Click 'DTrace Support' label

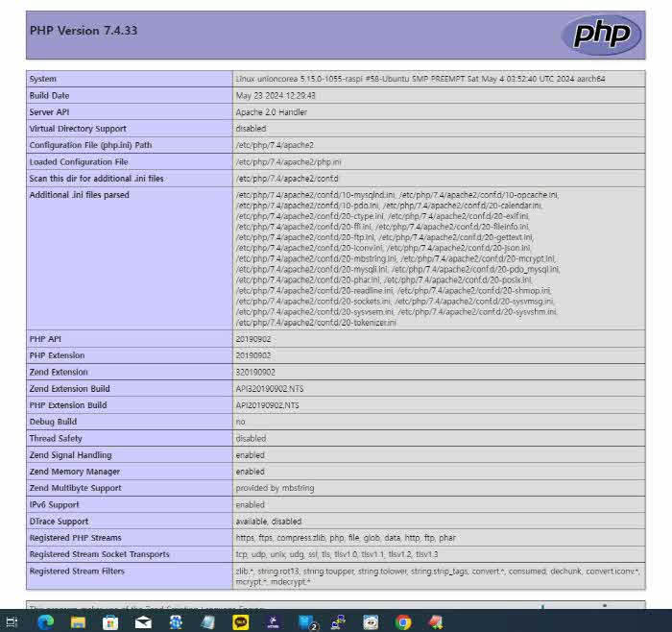(59, 522)
